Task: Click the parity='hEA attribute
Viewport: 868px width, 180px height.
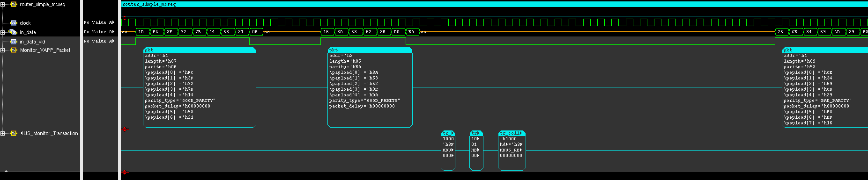Action: (x=345, y=67)
